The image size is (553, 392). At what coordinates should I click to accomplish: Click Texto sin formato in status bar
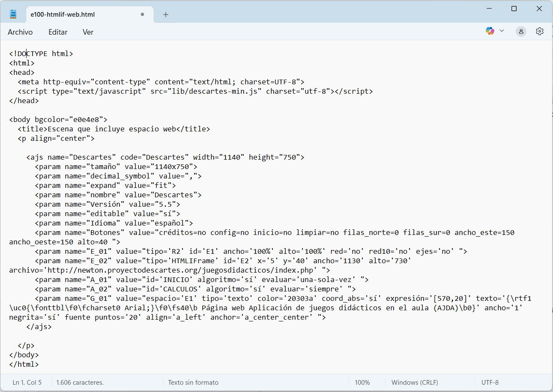pyautogui.click(x=193, y=383)
